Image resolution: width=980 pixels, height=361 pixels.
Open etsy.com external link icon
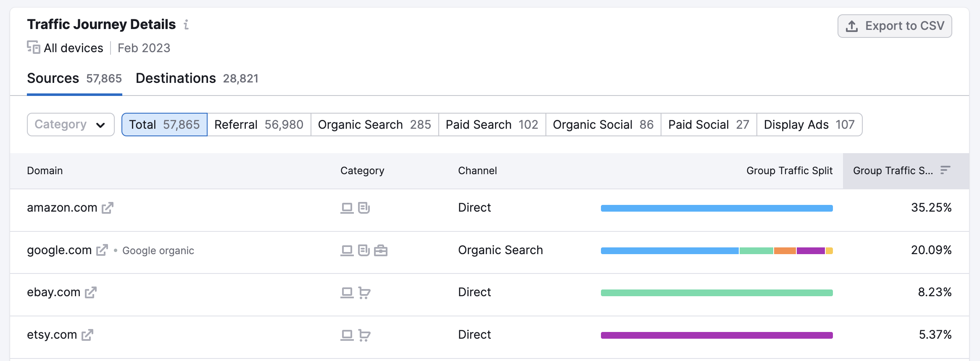pos(87,335)
